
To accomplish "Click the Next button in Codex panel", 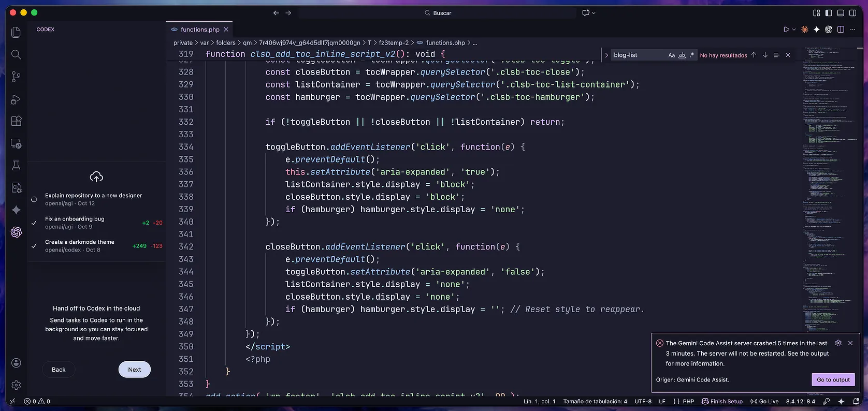I will 134,370.
